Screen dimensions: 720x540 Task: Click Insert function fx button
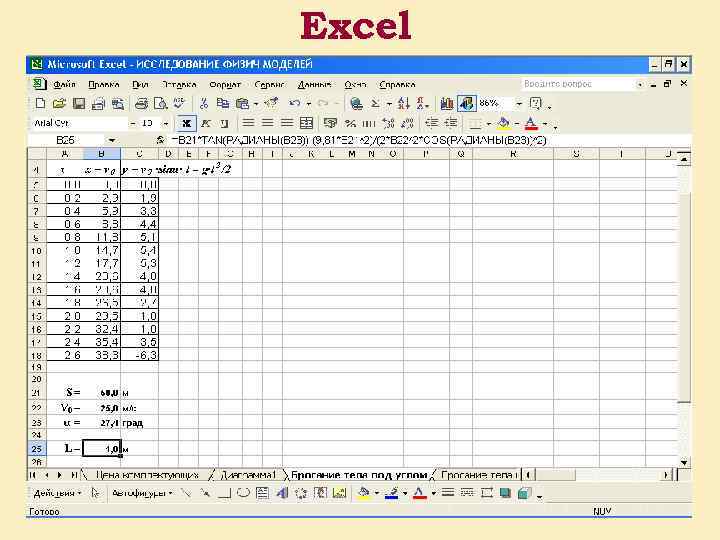click(160, 140)
